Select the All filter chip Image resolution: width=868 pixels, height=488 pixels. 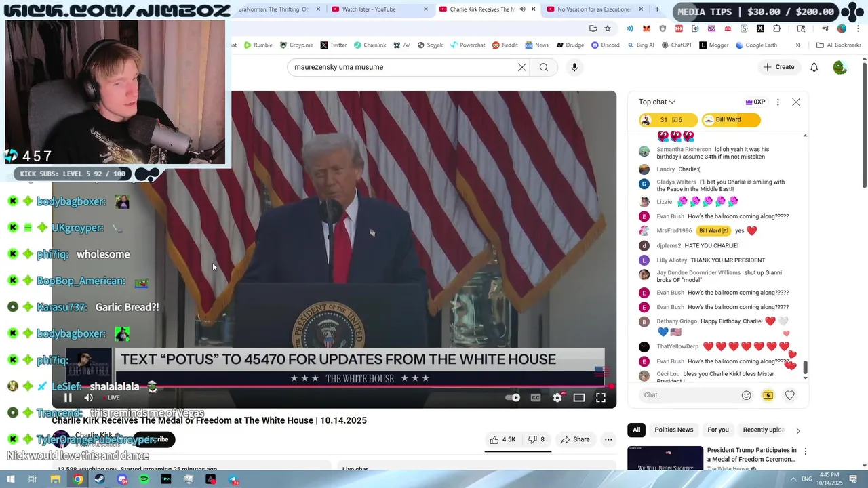(636, 430)
